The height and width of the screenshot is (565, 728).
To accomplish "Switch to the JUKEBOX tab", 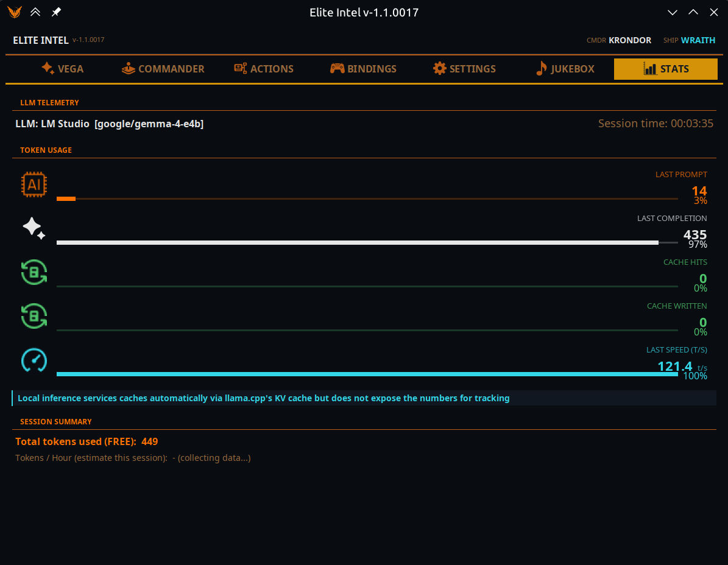I will [x=565, y=69].
